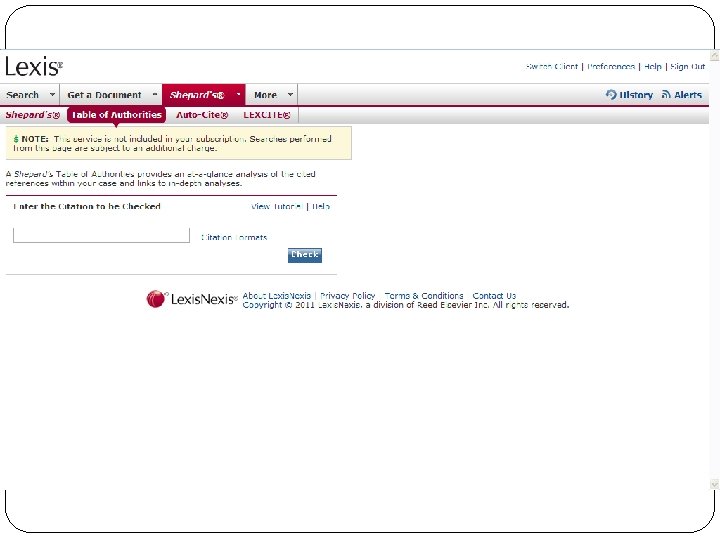Screen dimensions: 720x540
Task: Open the History clock icon
Action: (611, 95)
